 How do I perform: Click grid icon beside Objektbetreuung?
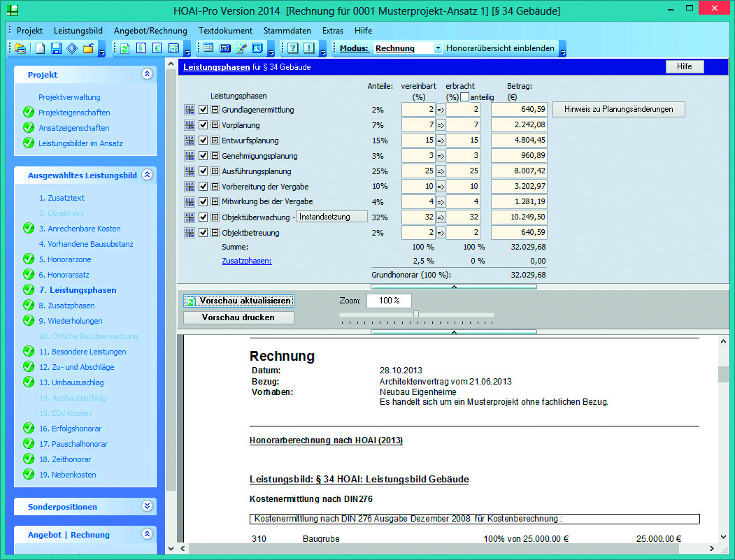[x=190, y=232]
